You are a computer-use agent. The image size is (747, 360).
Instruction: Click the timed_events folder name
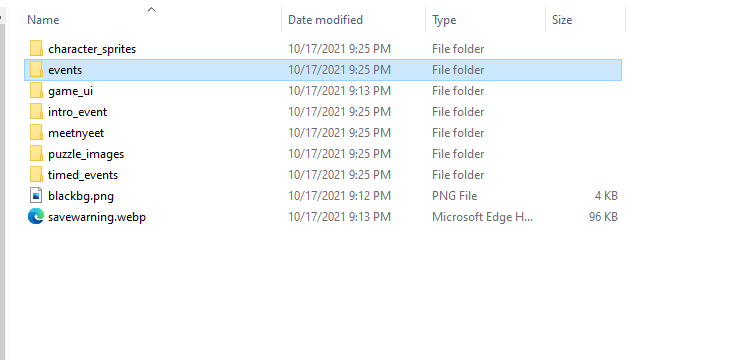[x=83, y=175]
